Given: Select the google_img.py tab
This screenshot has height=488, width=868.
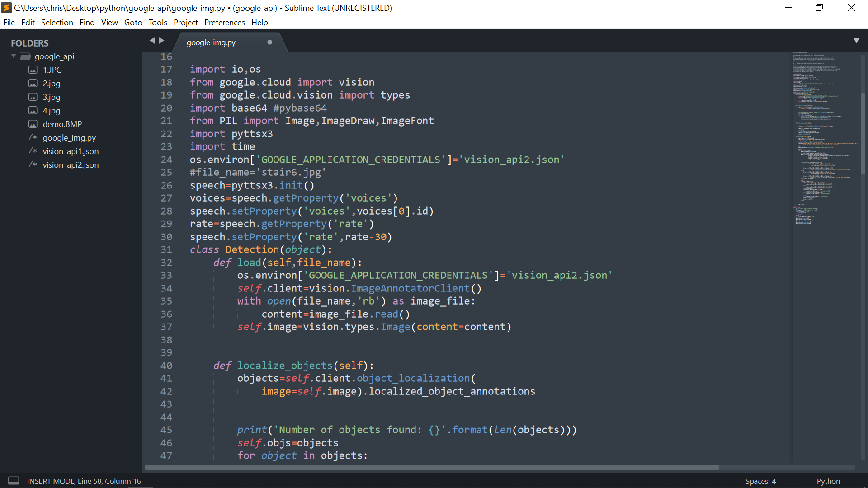Looking at the screenshot, I should [211, 42].
